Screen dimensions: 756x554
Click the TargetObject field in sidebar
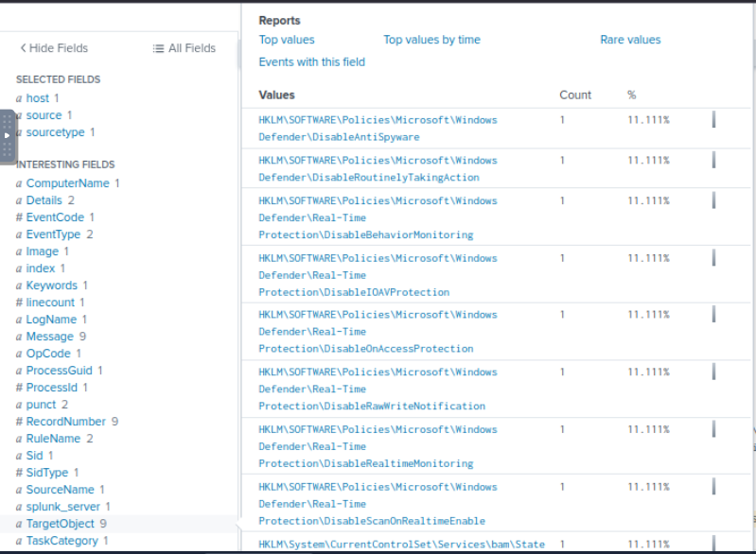coord(60,524)
